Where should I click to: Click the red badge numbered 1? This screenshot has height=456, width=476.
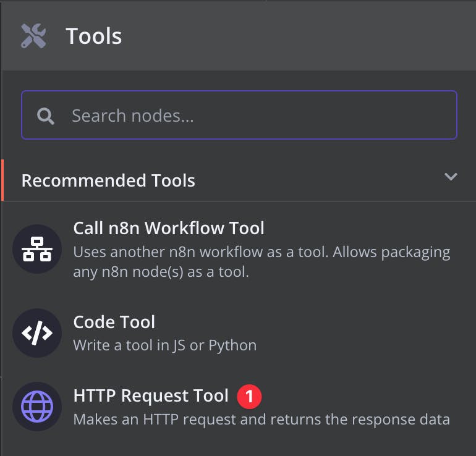coord(249,396)
